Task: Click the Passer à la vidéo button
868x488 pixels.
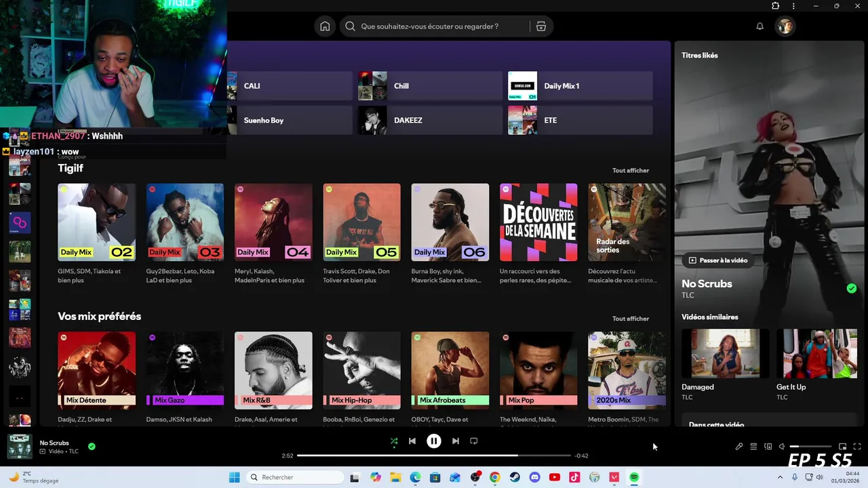Action: [718, 260]
